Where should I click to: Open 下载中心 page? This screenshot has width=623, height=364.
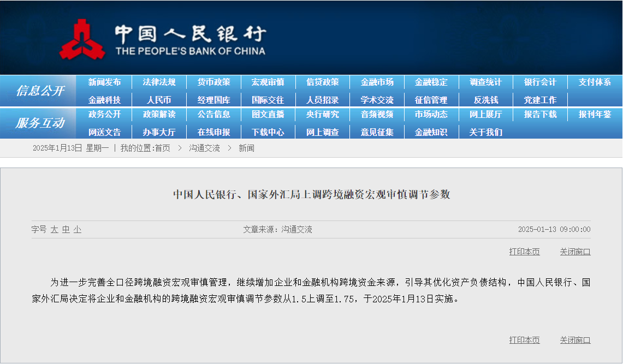(268, 133)
